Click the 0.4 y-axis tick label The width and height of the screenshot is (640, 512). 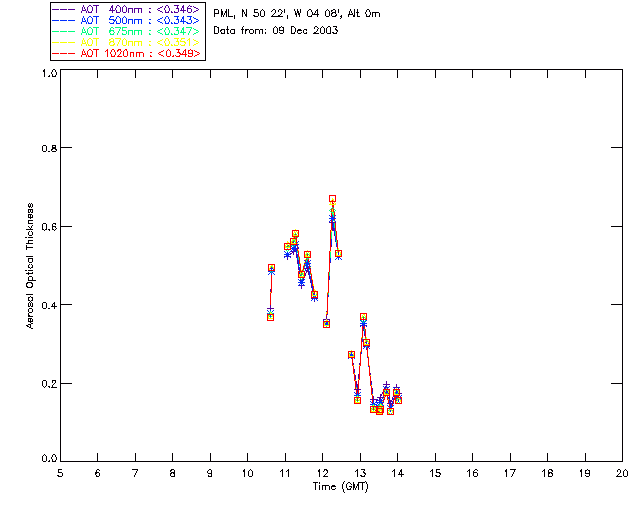pos(49,305)
